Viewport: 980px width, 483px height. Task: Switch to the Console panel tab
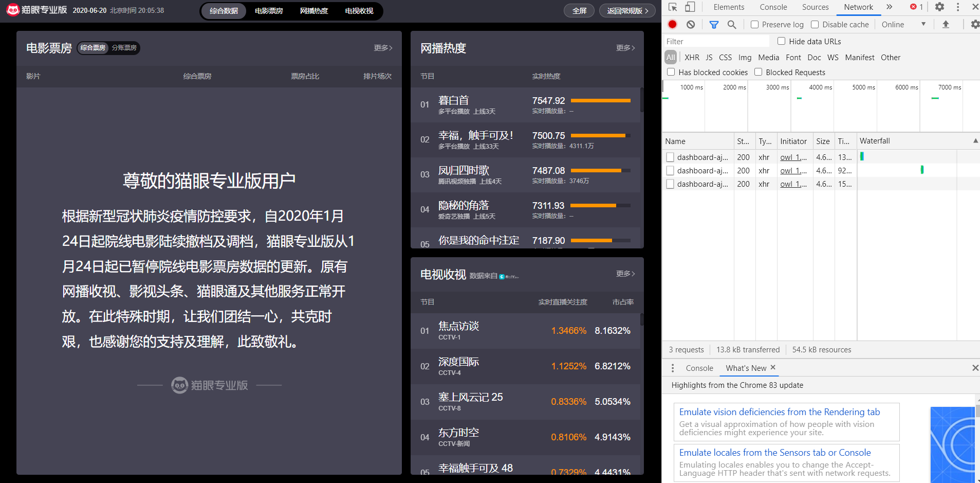[772, 7]
